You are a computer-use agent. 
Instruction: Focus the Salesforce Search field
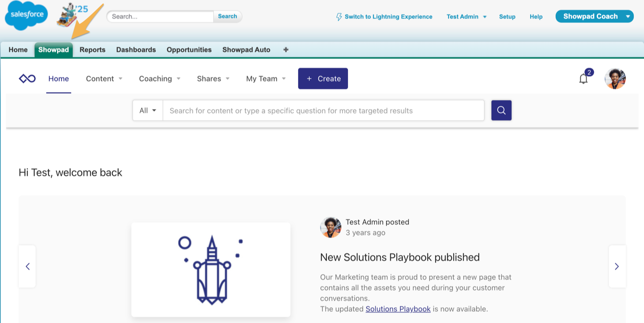pos(160,16)
